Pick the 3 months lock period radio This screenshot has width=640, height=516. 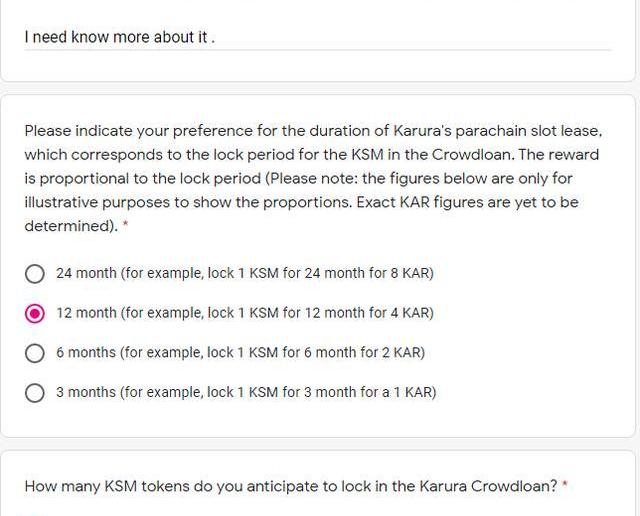click(35, 392)
